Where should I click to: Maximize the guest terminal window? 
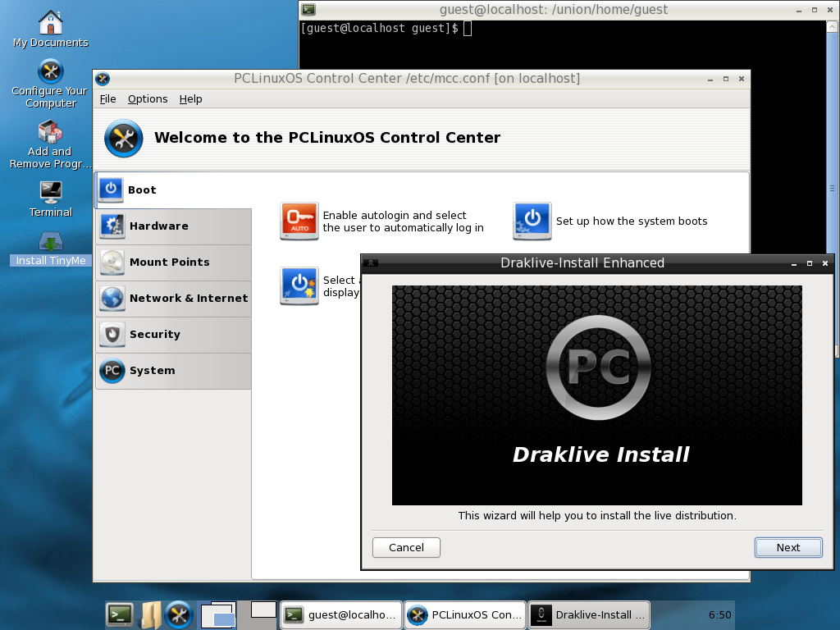coord(815,10)
